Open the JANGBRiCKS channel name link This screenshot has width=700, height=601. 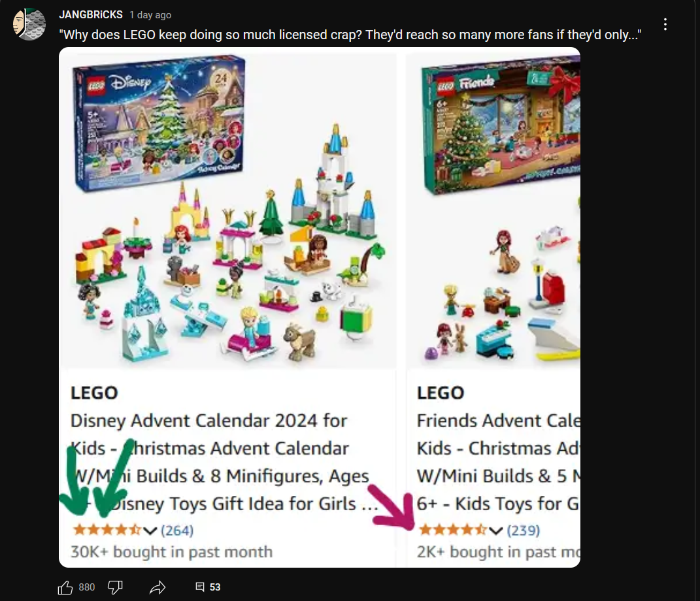click(91, 15)
